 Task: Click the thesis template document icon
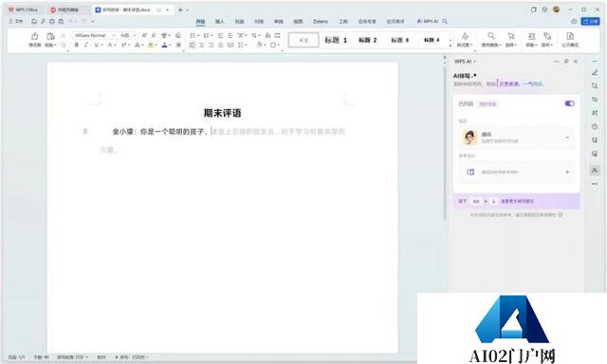coord(570,36)
